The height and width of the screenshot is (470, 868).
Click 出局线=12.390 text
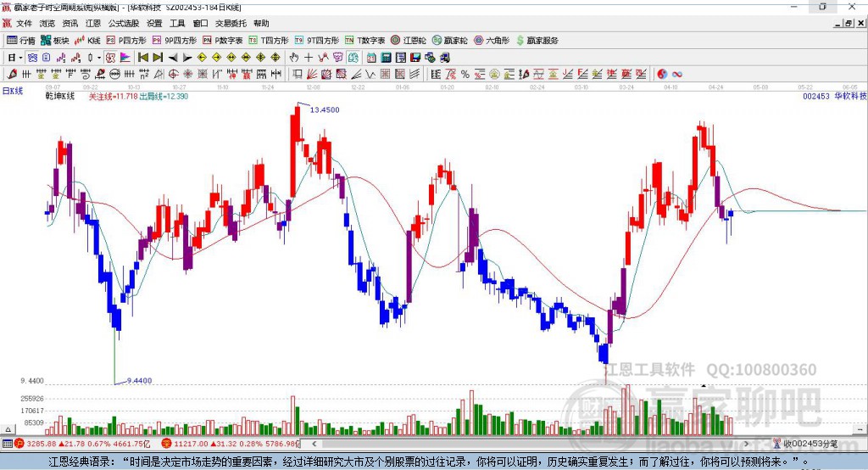point(164,96)
